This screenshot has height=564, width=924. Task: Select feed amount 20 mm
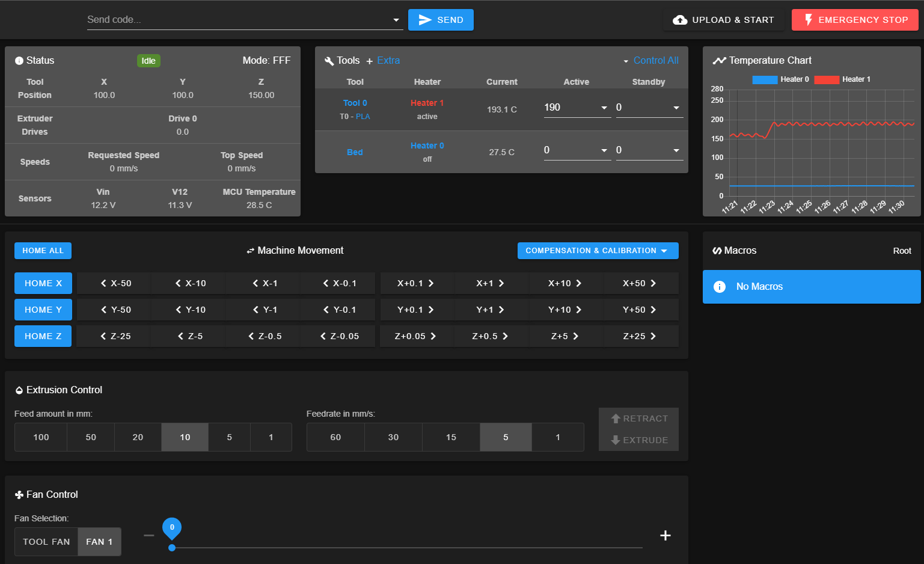138,437
